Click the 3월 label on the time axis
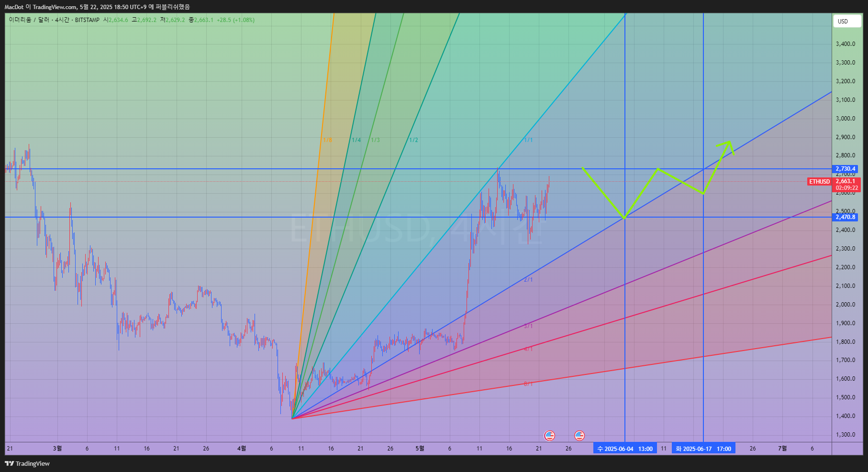This screenshot has height=472, width=868. (x=57, y=449)
